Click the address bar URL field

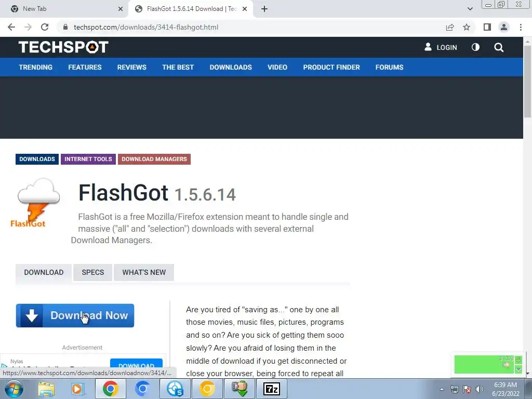coord(251,27)
